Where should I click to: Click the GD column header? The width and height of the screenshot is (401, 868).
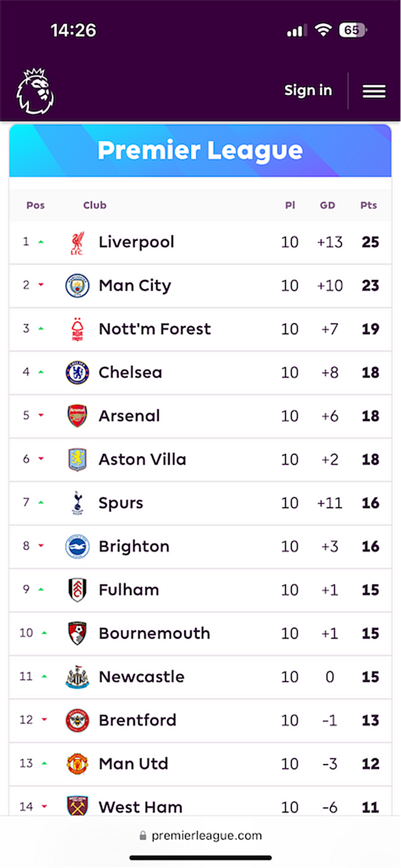point(327,205)
